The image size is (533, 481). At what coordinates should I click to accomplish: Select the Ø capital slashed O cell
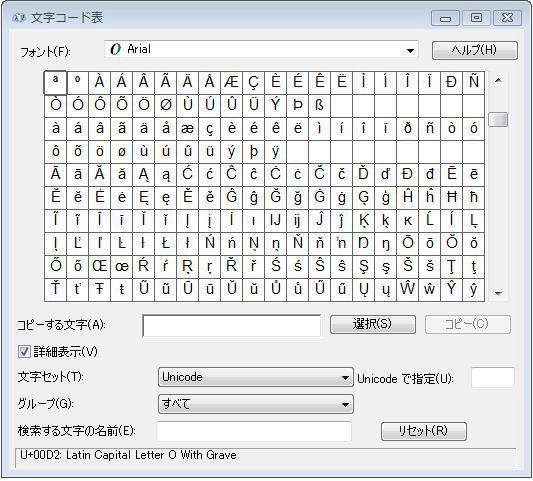pos(166,105)
